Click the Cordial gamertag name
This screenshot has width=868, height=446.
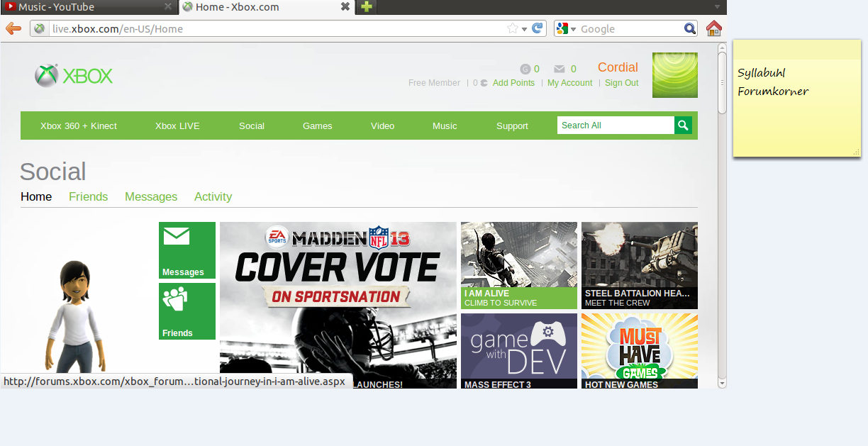618,67
